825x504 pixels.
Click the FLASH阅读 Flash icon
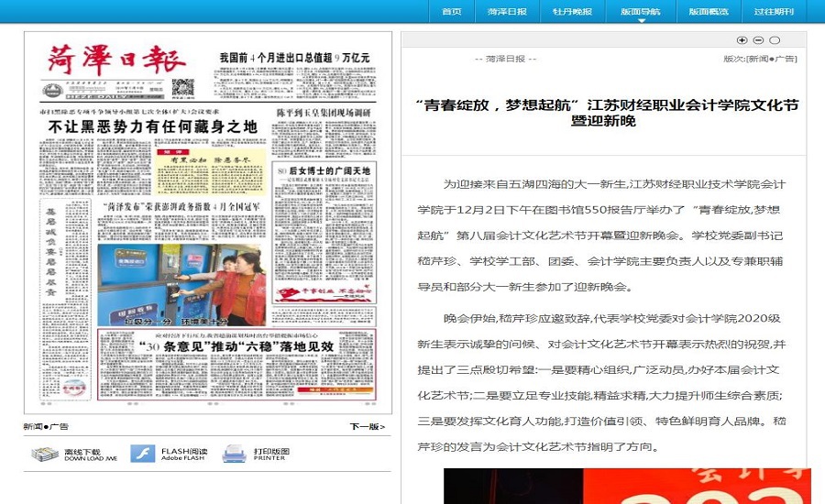pos(143,454)
